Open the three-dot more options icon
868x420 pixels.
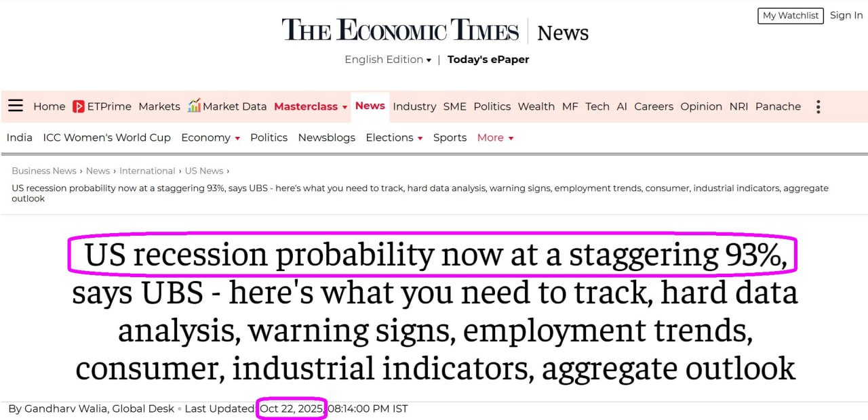pyautogui.click(x=818, y=106)
